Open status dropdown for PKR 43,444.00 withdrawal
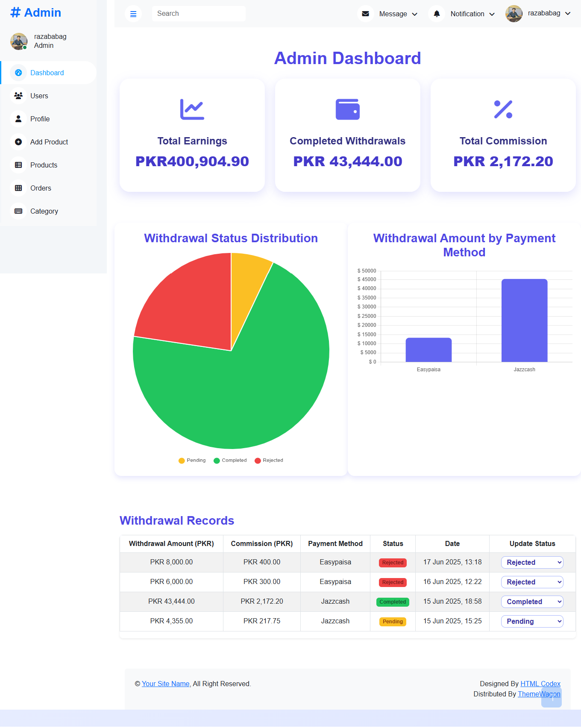Viewport: 581px width, 728px height. click(532, 602)
